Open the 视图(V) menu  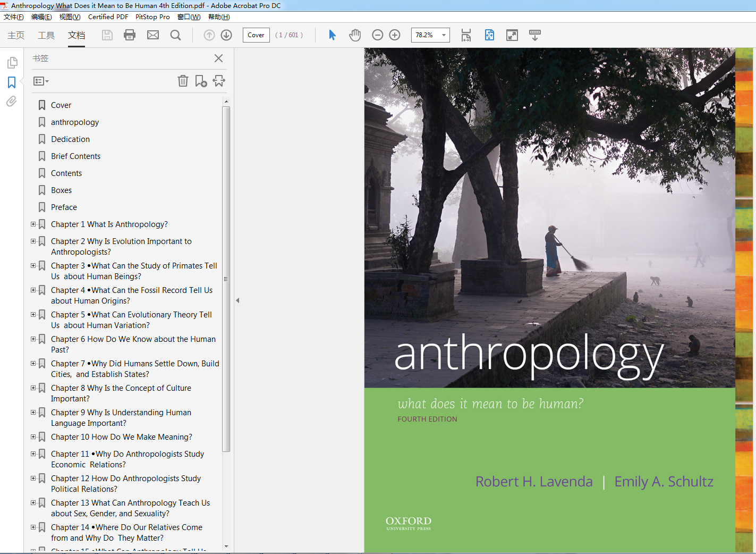click(x=70, y=17)
